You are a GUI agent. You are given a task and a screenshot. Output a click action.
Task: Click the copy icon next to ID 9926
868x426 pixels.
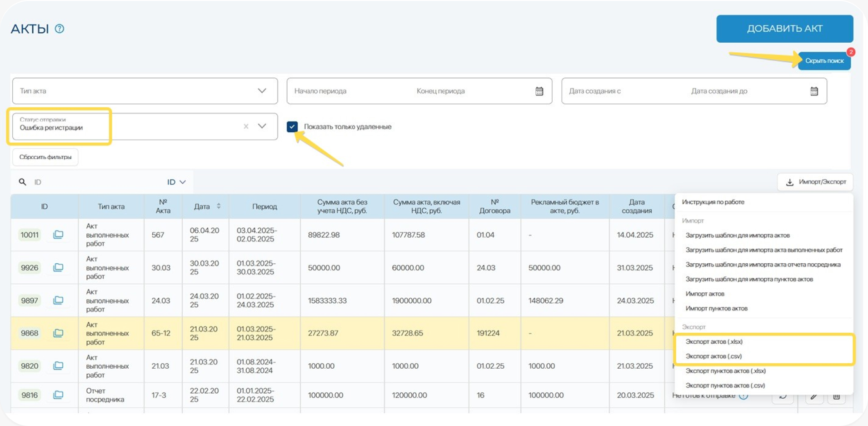tap(58, 268)
